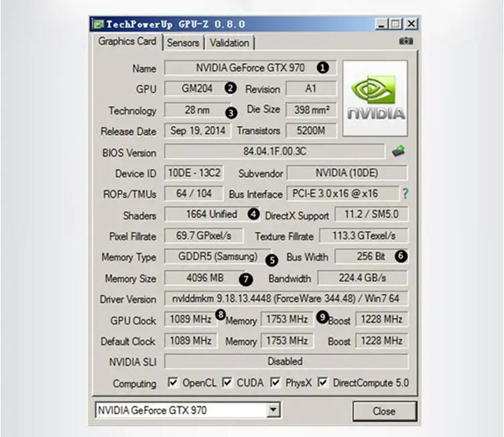Image resolution: width=504 pixels, height=437 pixels.
Task: Click the bus interface question mark icon
Action: [x=404, y=194]
